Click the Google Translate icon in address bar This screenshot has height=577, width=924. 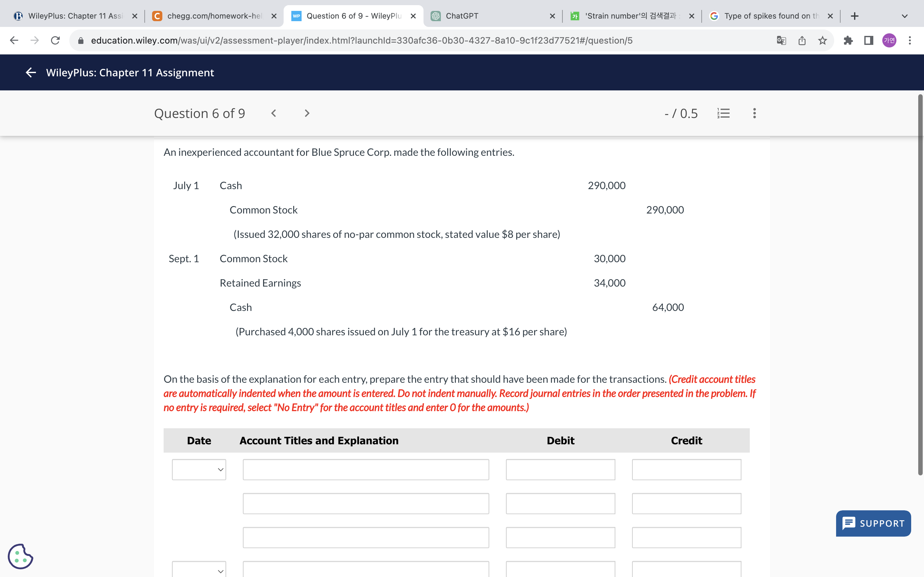[x=781, y=40]
